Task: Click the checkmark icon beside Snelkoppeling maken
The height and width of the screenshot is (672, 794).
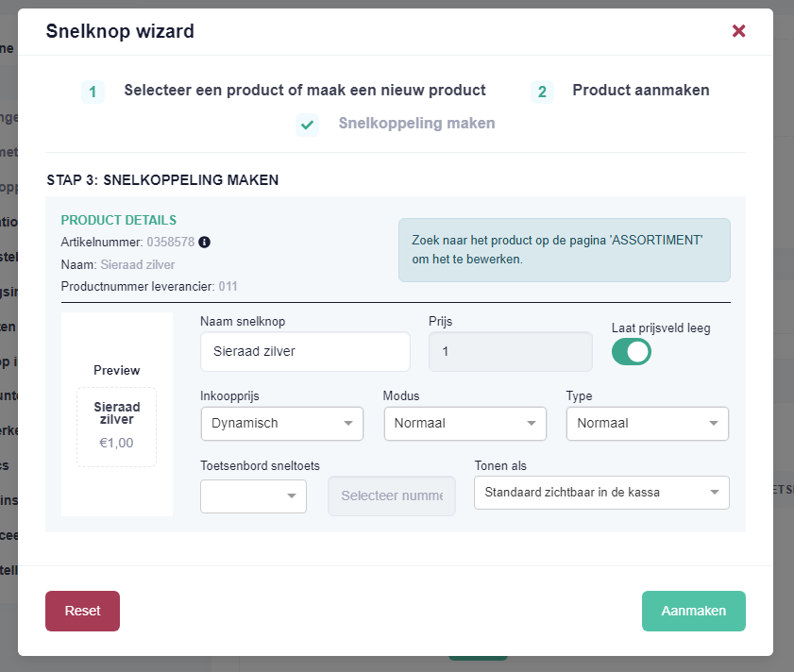Action: [308, 126]
